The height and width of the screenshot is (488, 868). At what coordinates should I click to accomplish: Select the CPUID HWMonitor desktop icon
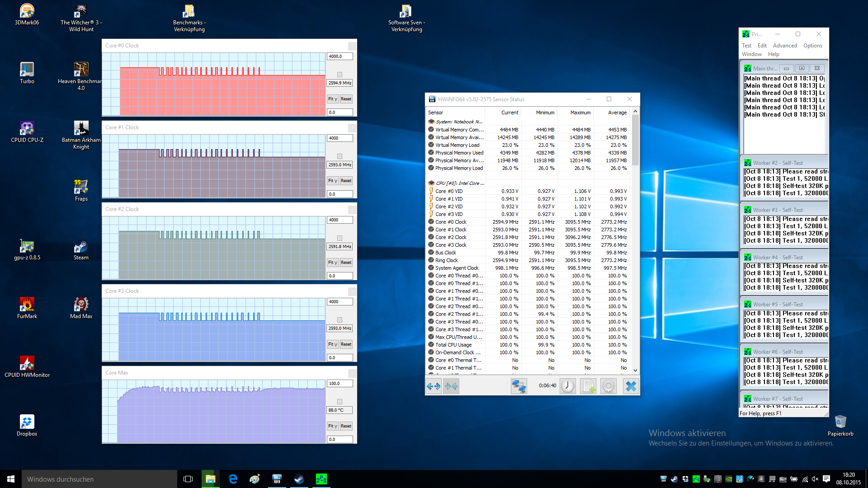[x=27, y=366]
